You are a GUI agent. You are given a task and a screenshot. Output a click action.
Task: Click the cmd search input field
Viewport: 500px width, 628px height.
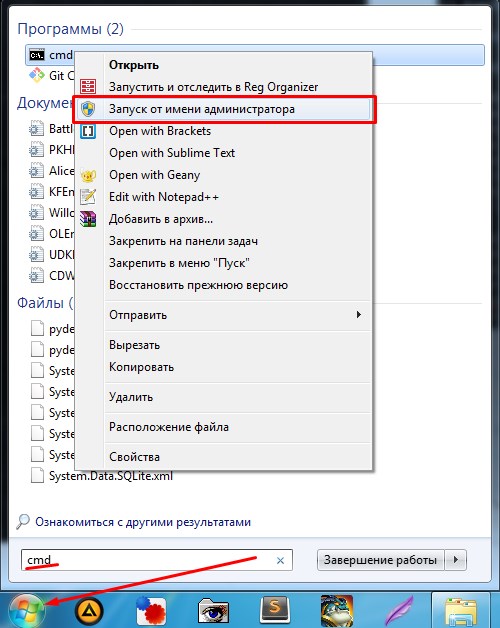click(x=157, y=560)
